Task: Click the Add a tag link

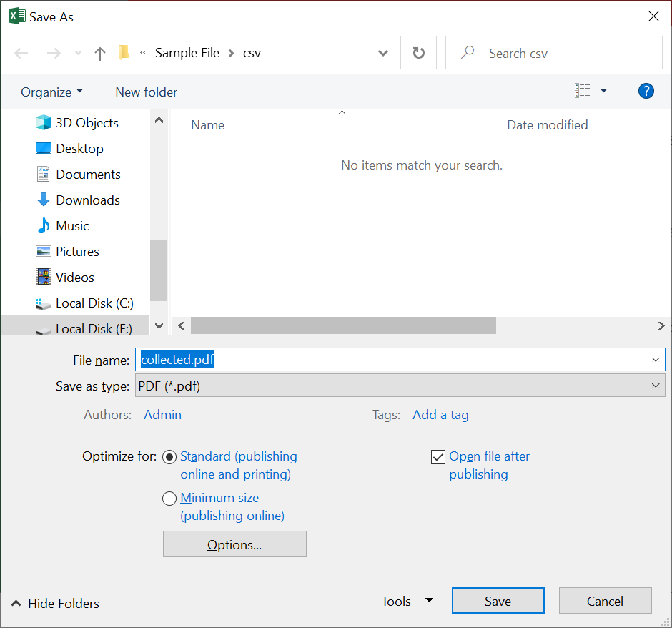Action: click(440, 414)
